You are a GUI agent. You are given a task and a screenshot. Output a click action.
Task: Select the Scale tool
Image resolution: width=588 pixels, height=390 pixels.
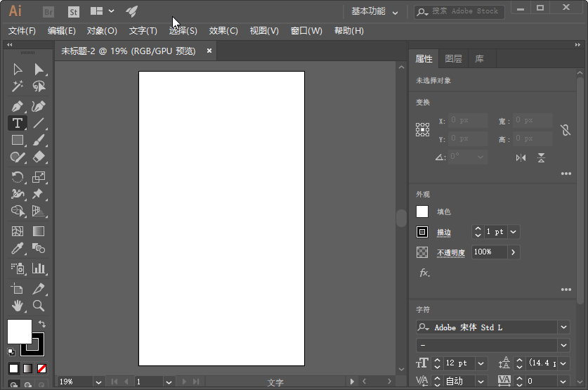(39, 176)
